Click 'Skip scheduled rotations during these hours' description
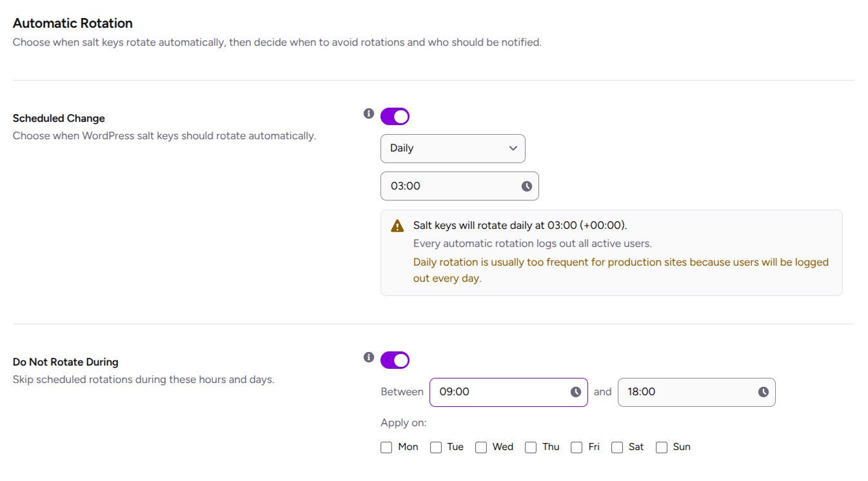 tap(144, 380)
